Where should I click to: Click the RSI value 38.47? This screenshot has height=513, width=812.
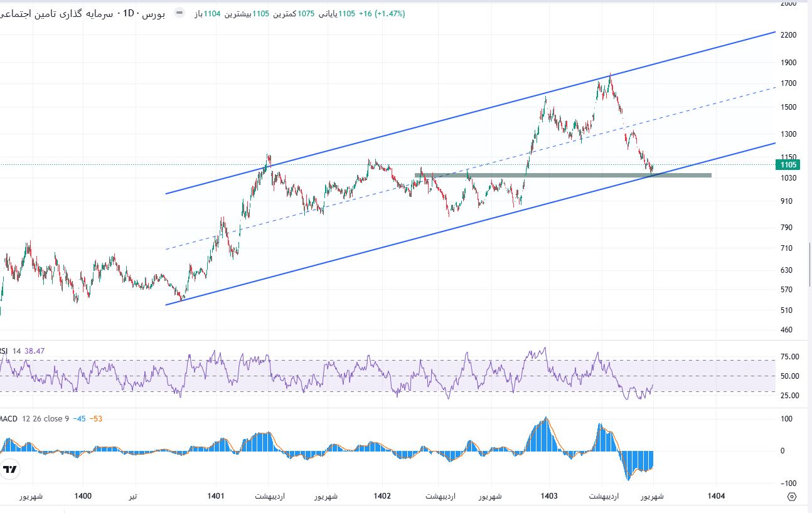pos(35,351)
